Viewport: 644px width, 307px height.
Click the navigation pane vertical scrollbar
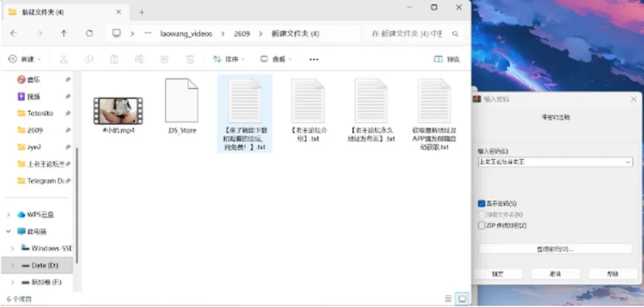[x=76, y=205]
